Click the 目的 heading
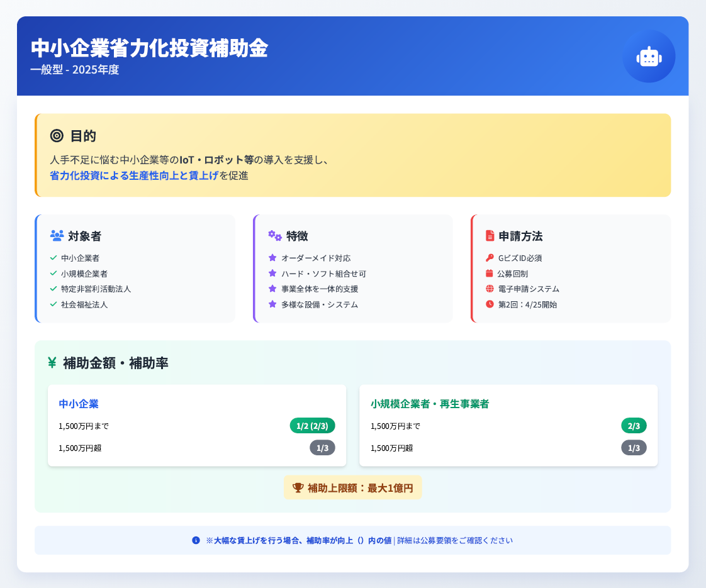 click(x=83, y=136)
